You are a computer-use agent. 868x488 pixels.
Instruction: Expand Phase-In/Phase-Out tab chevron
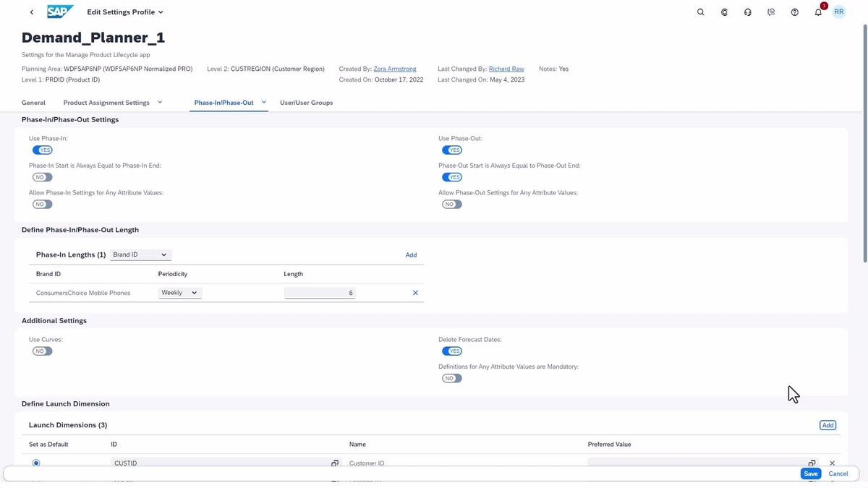(264, 102)
